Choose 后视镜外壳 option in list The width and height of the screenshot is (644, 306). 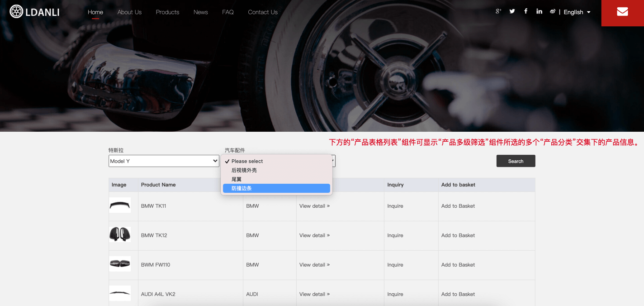[x=244, y=170]
